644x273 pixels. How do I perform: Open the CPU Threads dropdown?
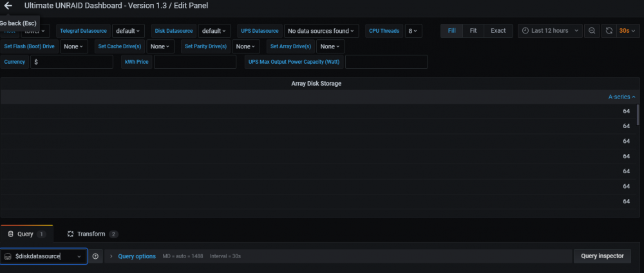coord(413,31)
